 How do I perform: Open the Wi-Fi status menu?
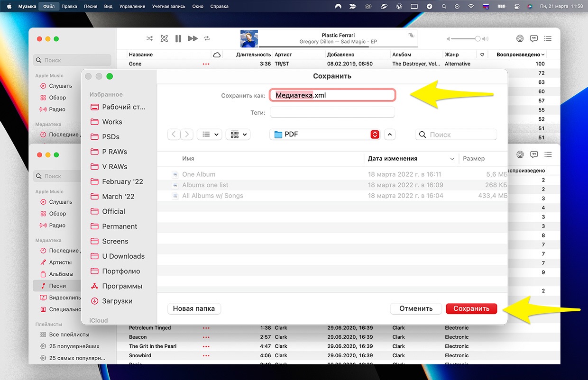click(x=471, y=6)
